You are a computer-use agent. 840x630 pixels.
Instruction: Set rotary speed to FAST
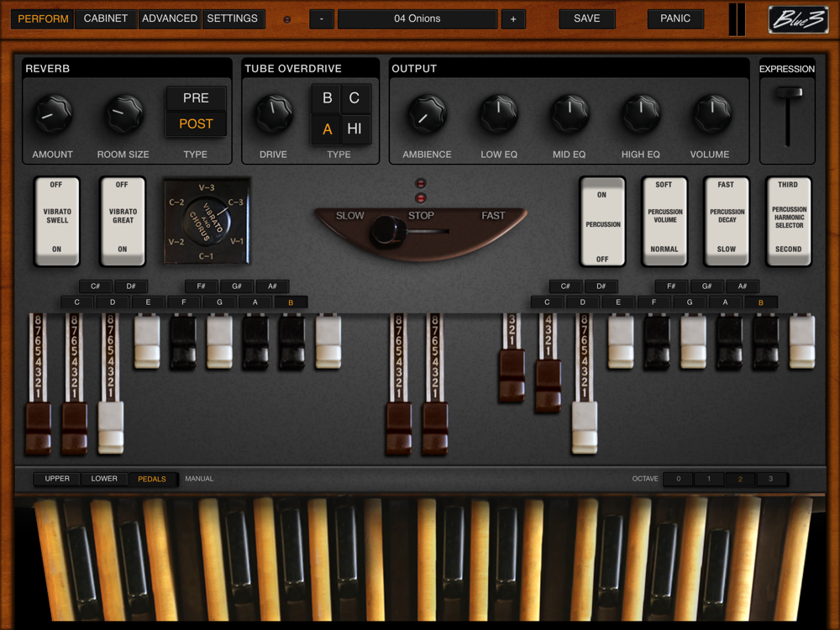(x=493, y=215)
